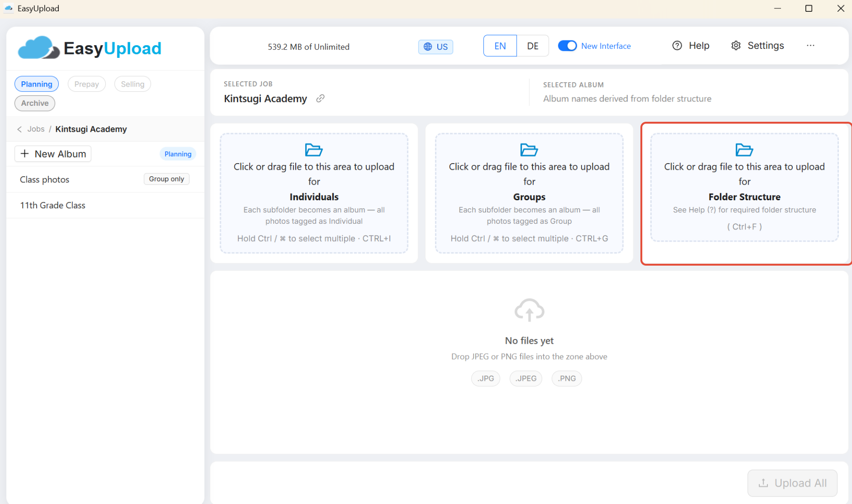Image resolution: width=852 pixels, height=504 pixels.
Task: Click the .JPG format chip
Action: pos(486,378)
